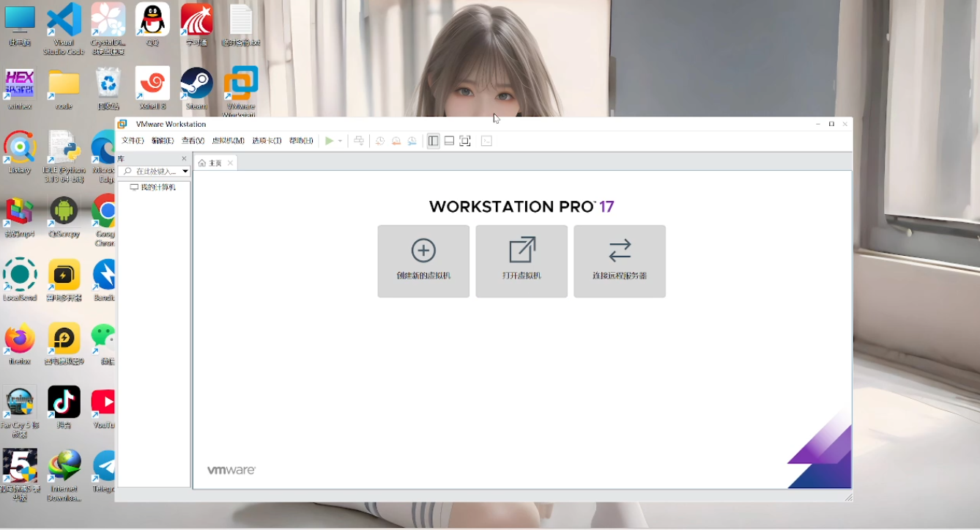
Task: Toggle the library sidebar view button
Action: (x=434, y=141)
